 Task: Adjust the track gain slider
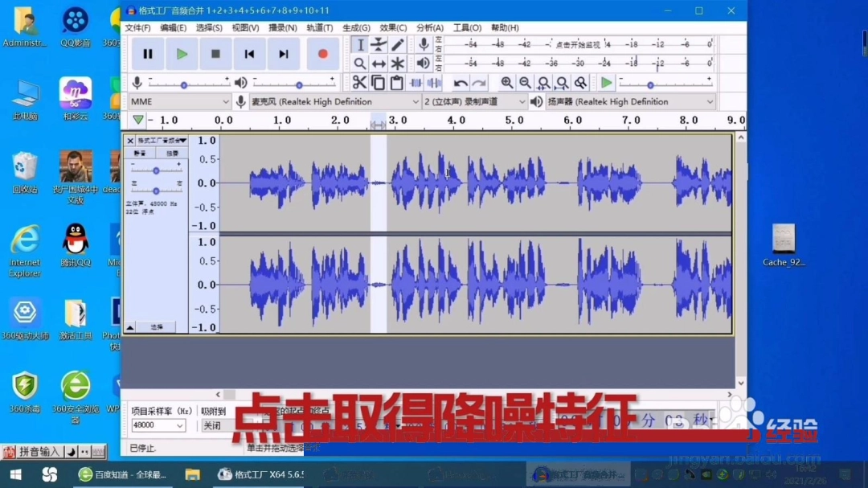point(156,170)
